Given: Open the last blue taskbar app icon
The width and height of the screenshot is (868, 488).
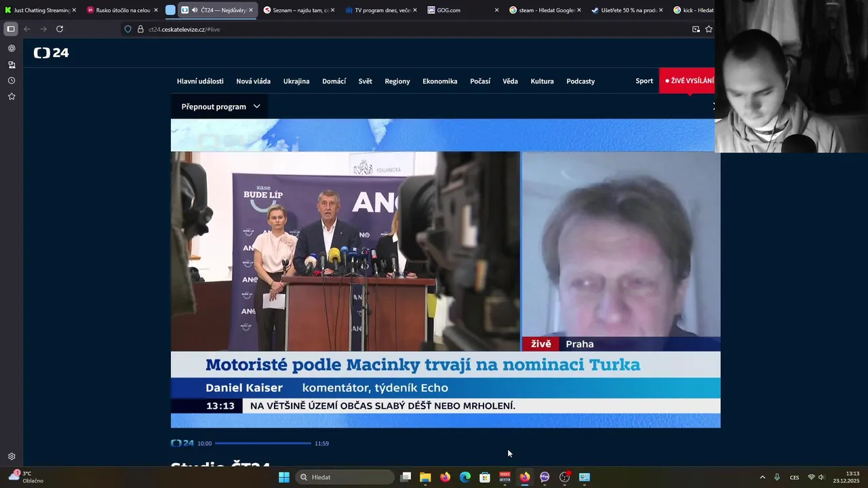Looking at the screenshot, I should click(x=585, y=477).
